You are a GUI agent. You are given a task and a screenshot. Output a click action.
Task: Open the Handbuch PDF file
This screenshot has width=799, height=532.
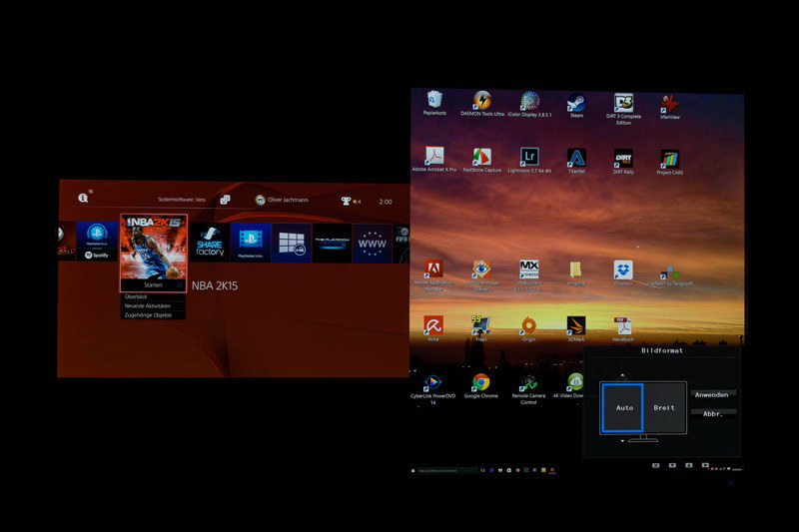click(622, 329)
